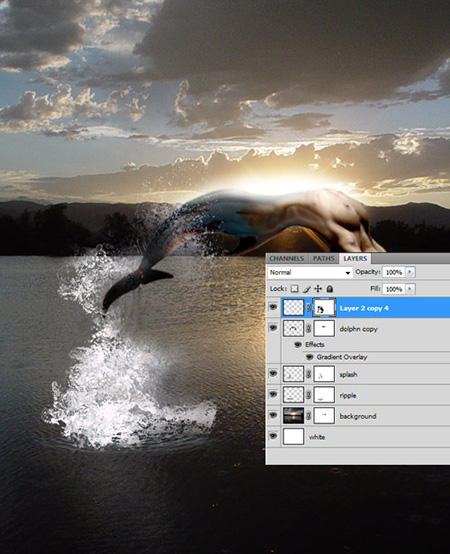Image resolution: width=450 pixels, height=554 pixels.
Task: Click the lock all padlock icon
Action: pos(330,289)
